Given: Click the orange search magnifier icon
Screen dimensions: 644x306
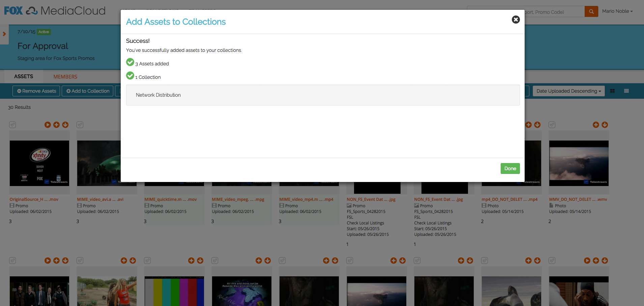Looking at the screenshot, I should (x=591, y=11).
